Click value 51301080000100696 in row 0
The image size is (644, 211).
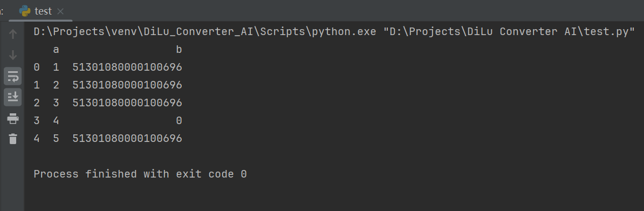(x=127, y=67)
